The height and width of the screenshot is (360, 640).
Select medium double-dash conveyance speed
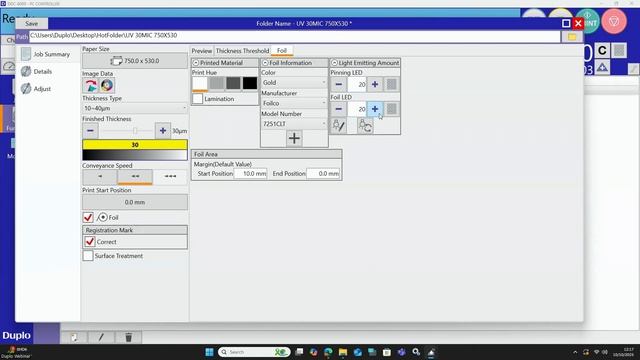click(x=135, y=176)
